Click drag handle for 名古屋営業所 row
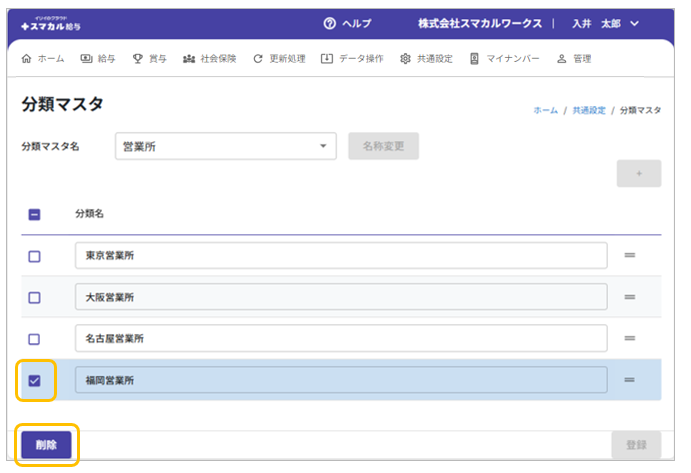This screenshot has width=691, height=473. click(x=630, y=339)
